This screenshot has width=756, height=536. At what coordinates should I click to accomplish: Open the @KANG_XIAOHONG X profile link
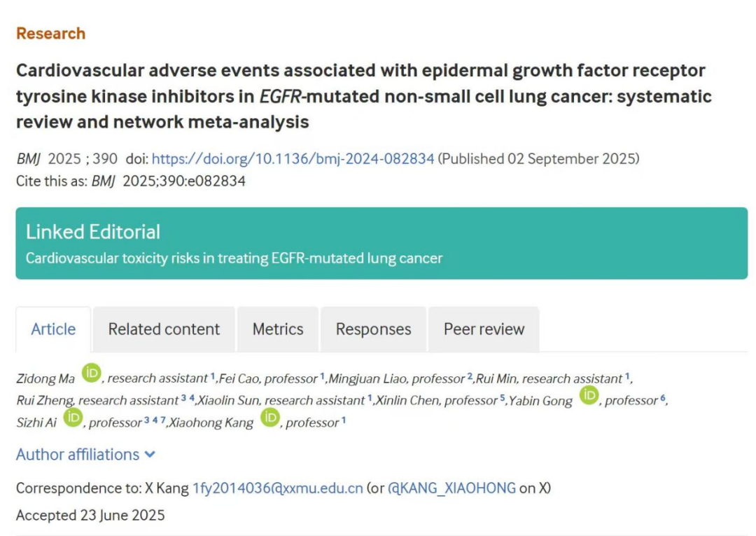(x=451, y=488)
